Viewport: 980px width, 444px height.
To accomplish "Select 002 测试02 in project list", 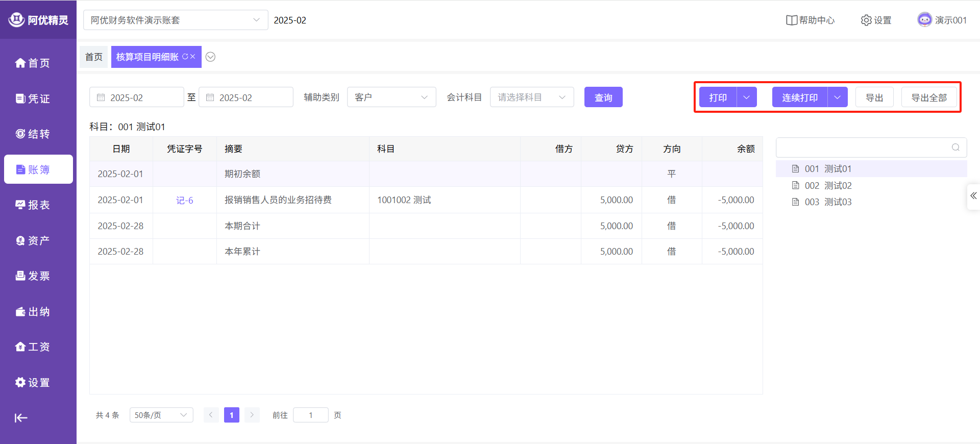I will pyautogui.click(x=827, y=186).
